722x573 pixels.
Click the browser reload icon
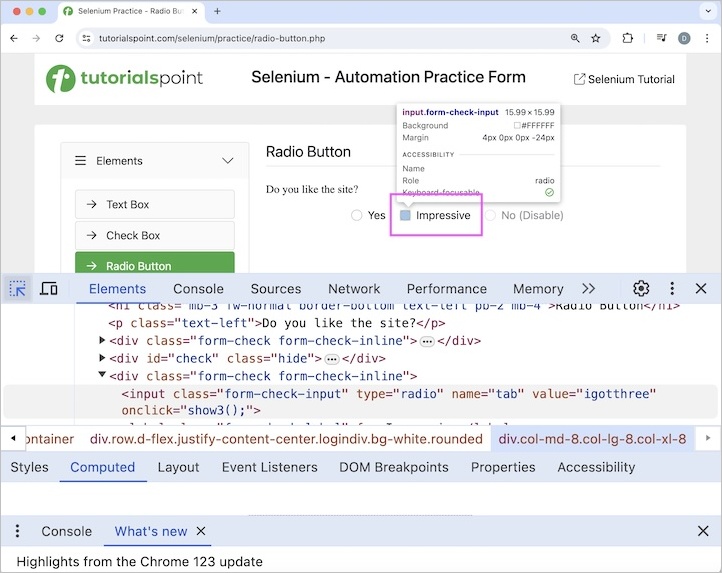[60, 38]
